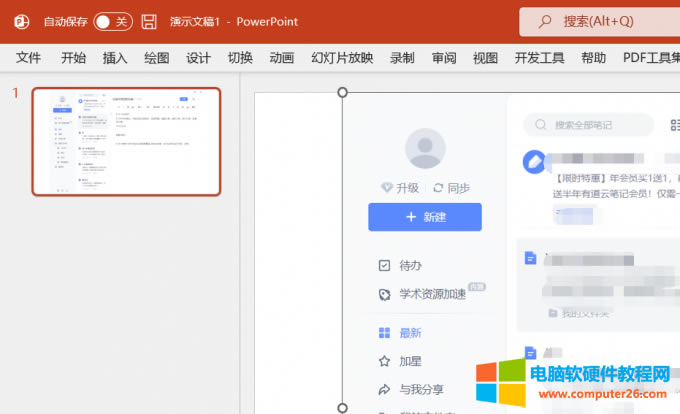Click the view mode grid icon
Image resolution: width=680 pixels, height=414 pixels.
(675, 125)
